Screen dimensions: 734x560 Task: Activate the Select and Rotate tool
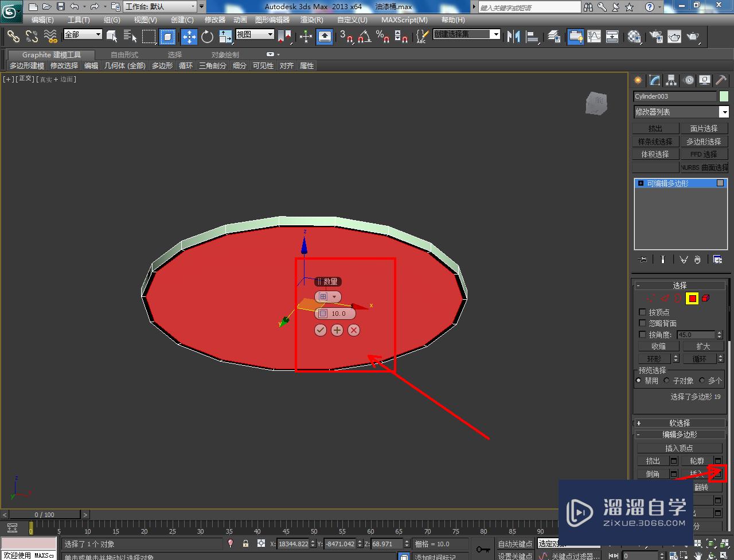click(208, 36)
